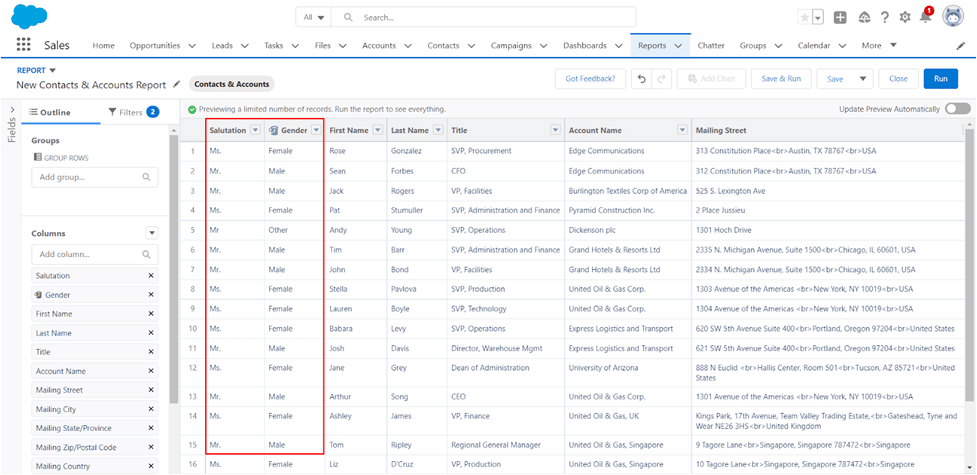Open the Chatter tab

coord(711,46)
